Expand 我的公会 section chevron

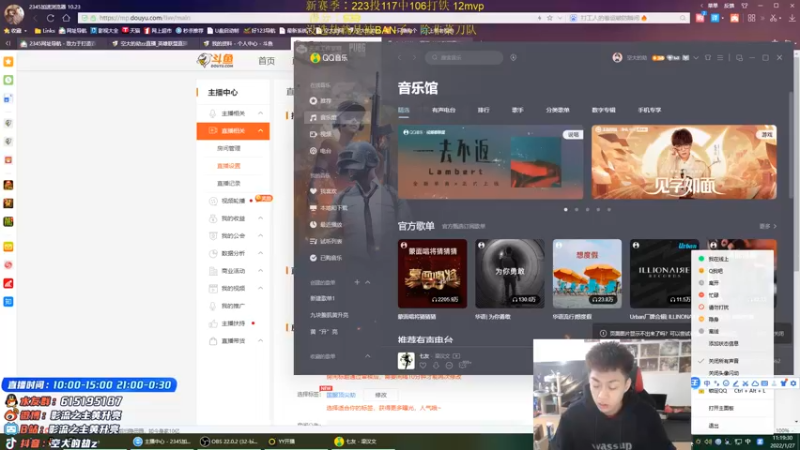click(x=261, y=236)
